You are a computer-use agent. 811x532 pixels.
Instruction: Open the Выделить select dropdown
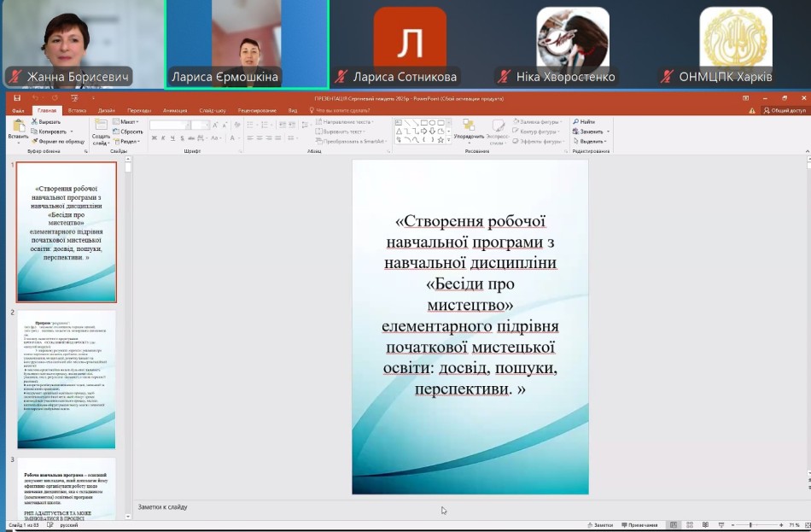click(x=592, y=141)
